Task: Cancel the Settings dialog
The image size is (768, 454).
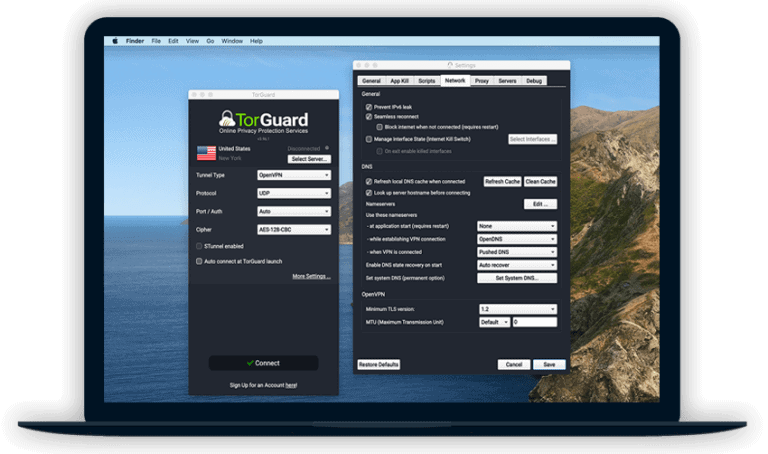Action: point(514,364)
